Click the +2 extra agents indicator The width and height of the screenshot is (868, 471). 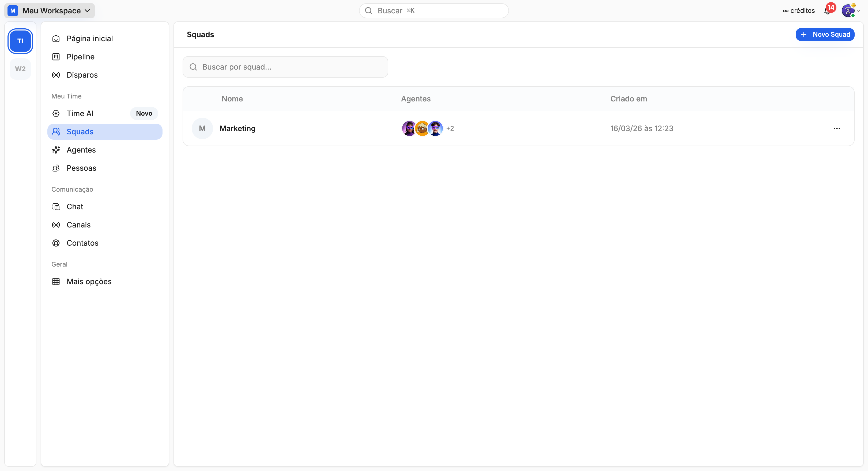tap(450, 129)
